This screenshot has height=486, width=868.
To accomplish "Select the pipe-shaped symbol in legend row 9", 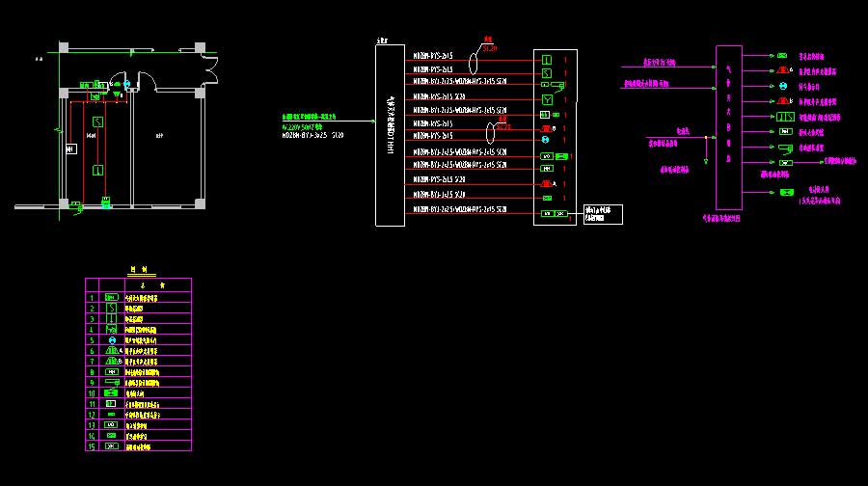I will click(x=112, y=383).
